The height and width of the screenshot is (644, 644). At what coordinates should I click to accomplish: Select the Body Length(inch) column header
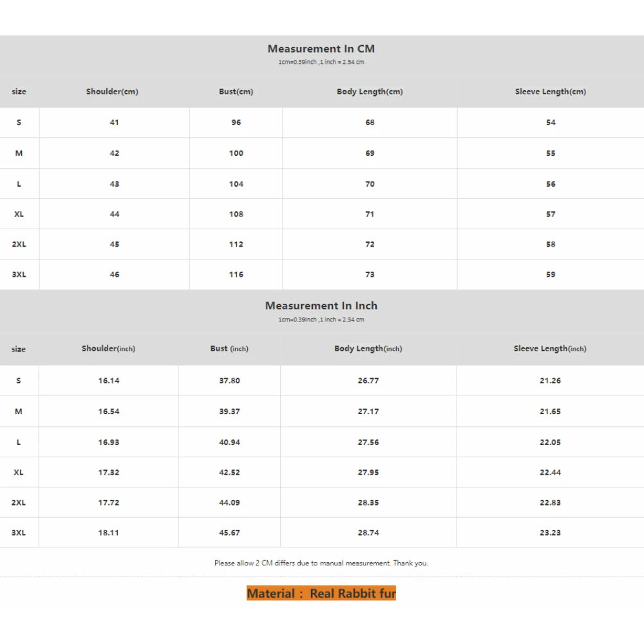point(368,348)
